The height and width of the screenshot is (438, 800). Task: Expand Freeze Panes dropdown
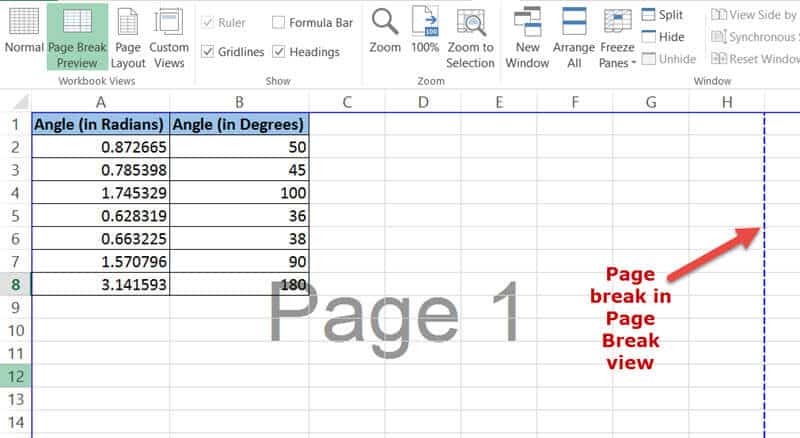(x=617, y=38)
